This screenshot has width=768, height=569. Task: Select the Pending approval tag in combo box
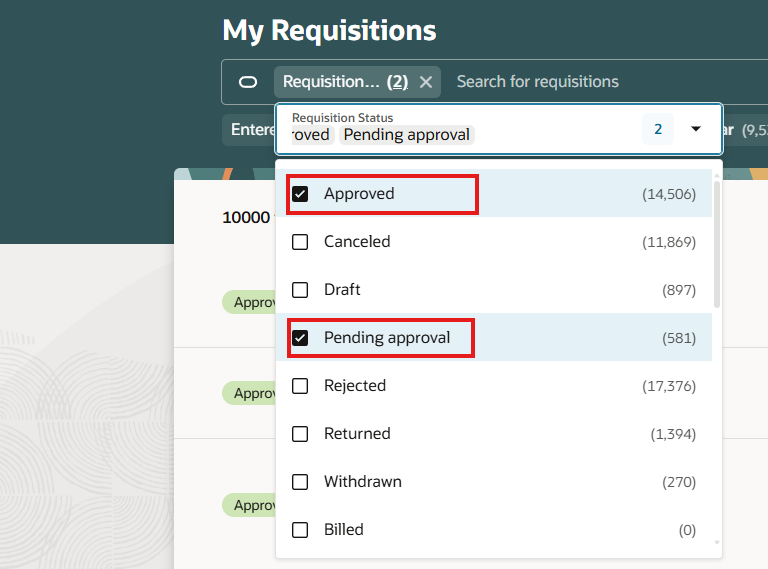coord(407,135)
